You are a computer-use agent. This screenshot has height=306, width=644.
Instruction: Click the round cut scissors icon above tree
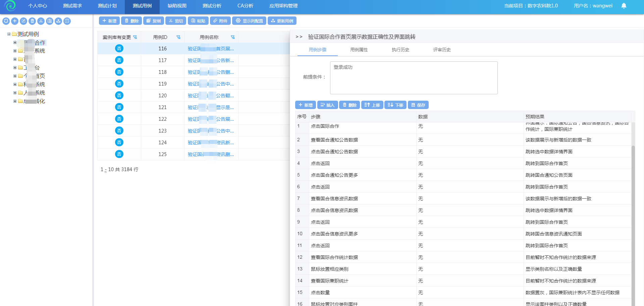(x=41, y=21)
